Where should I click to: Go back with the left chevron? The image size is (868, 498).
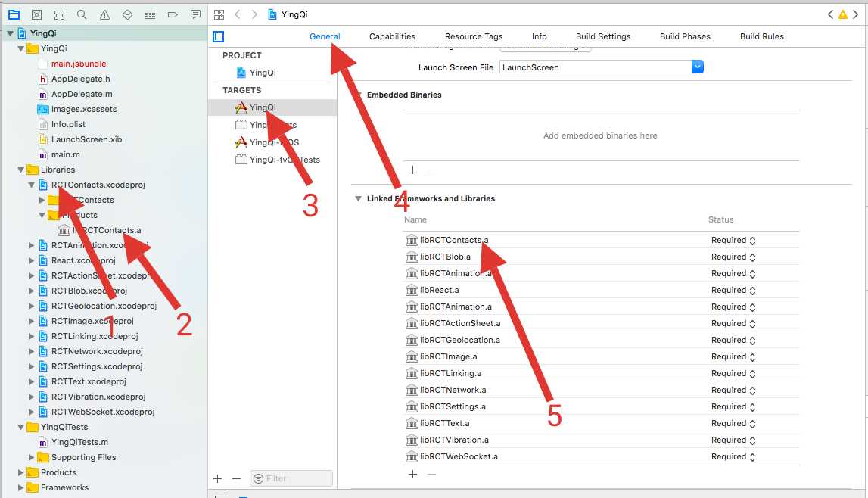(237, 14)
